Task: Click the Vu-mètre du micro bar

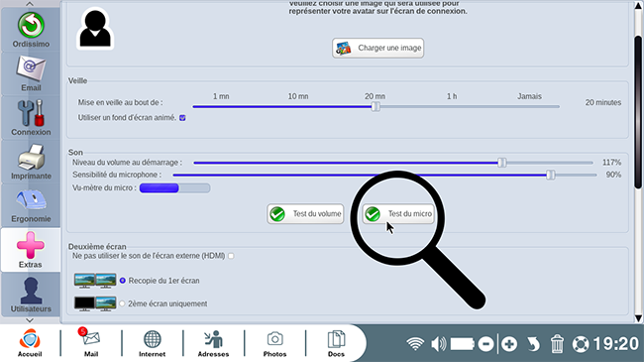Action: (x=175, y=188)
